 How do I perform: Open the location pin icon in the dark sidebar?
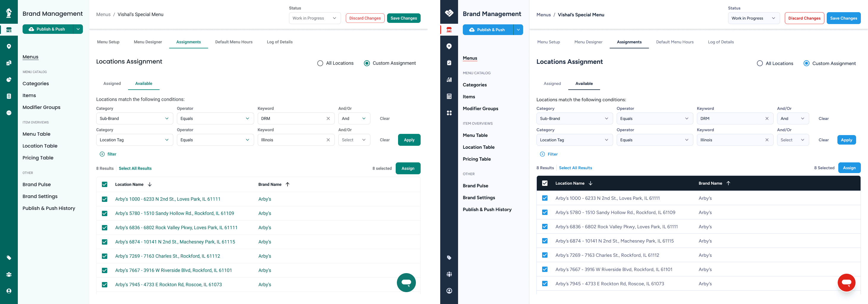pyautogui.click(x=449, y=46)
